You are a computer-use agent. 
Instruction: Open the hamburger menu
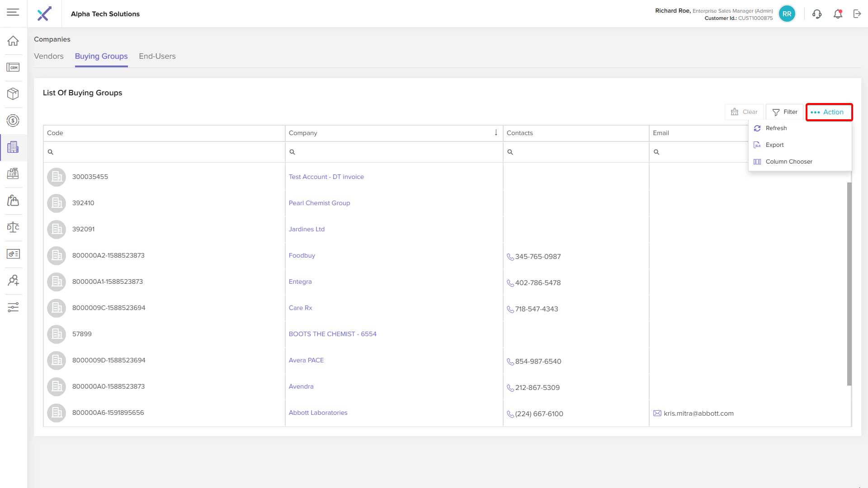tap(13, 12)
